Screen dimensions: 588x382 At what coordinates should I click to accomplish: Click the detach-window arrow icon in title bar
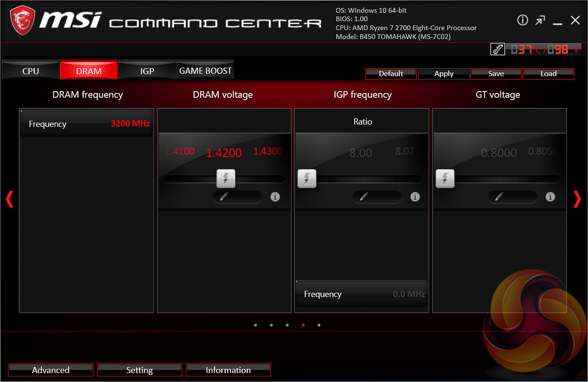pyautogui.click(x=540, y=20)
